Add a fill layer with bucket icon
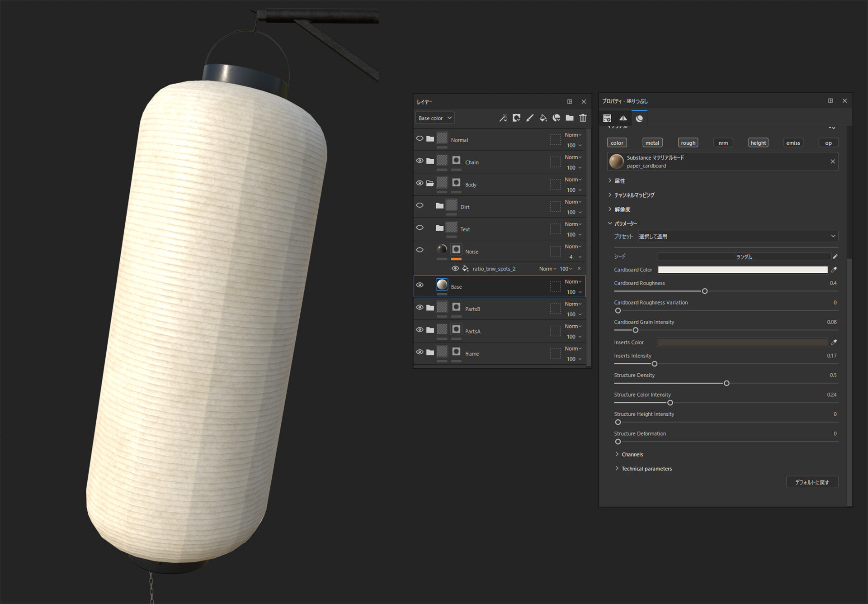The height and width of the screenshot is (604, 868). tap(543, 118)
